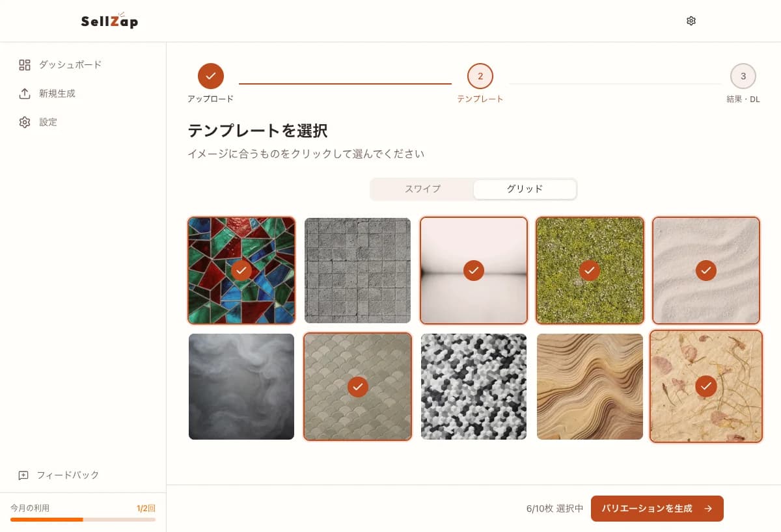Select the smoky marble texture template
Screen dimensions: 781x532
tap(241, 386)
